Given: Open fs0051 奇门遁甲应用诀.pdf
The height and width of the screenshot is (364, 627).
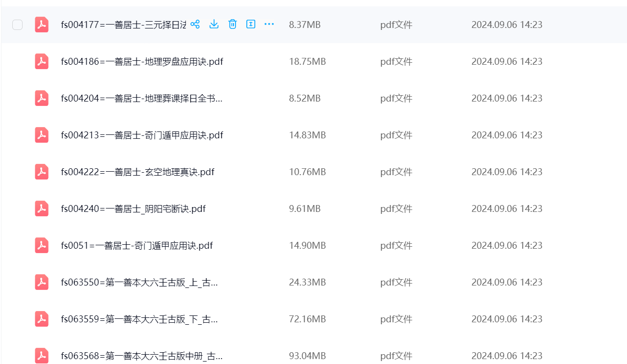Looking at the screenshot, I should [x=136, y=246].
